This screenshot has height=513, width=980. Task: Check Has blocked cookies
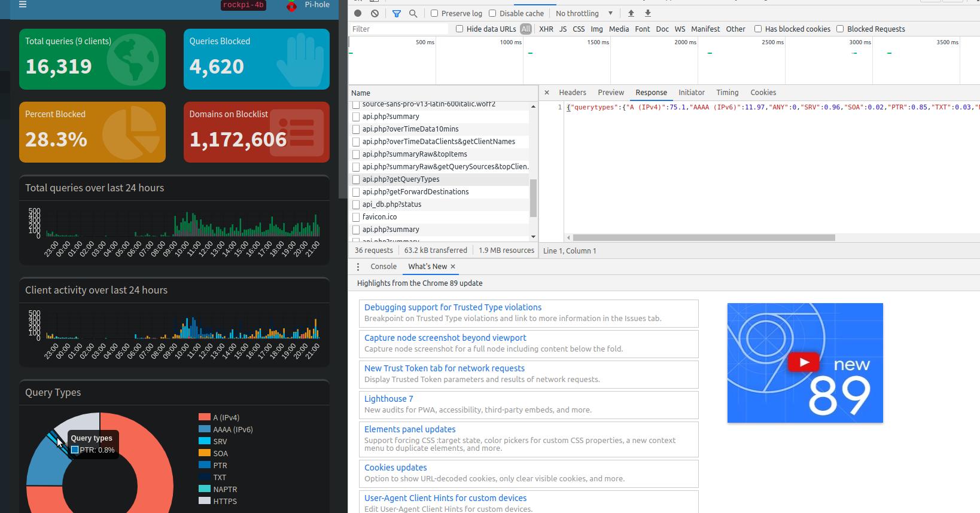[758, 29]
